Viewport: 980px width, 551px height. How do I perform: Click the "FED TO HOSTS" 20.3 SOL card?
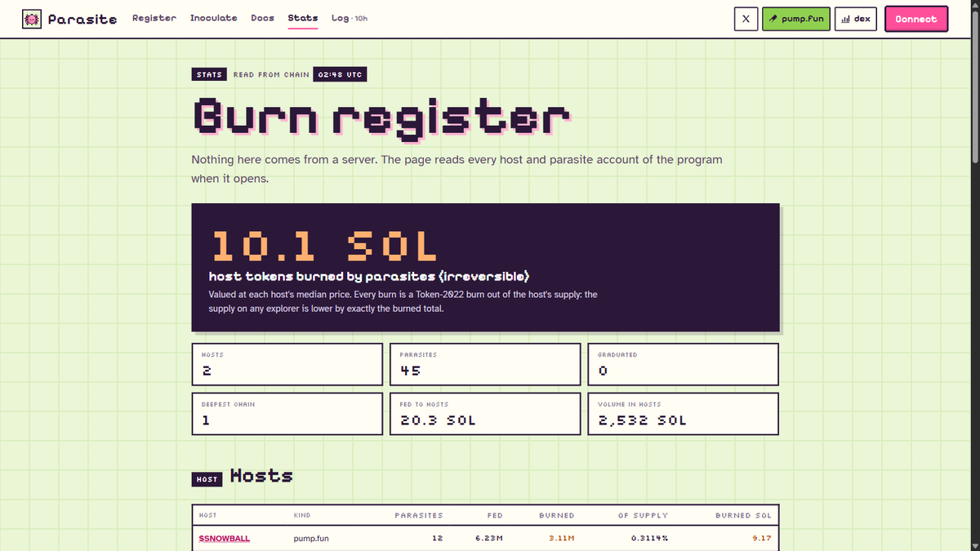[x=485, y=414]
